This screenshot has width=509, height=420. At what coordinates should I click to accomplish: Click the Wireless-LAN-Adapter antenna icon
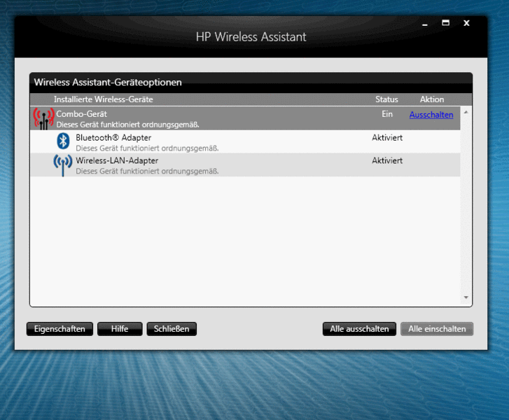tap(62, 165)
